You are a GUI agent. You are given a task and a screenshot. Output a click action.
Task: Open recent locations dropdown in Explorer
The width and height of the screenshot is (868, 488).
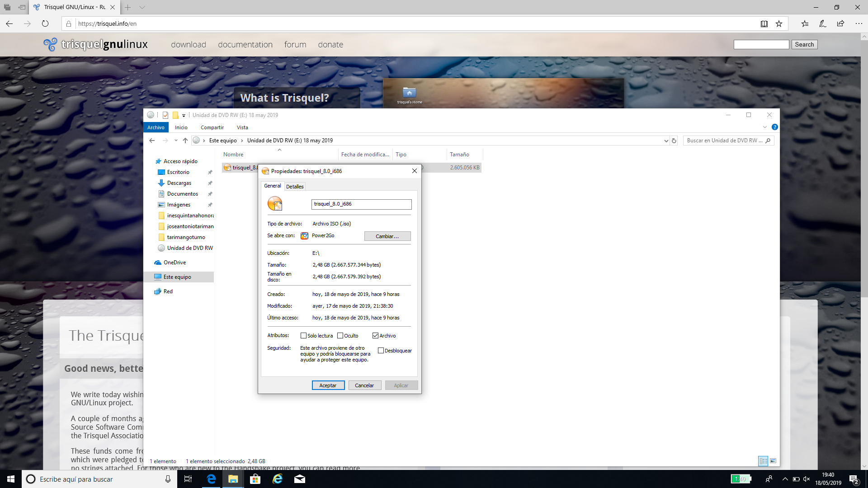pos(176,141)
